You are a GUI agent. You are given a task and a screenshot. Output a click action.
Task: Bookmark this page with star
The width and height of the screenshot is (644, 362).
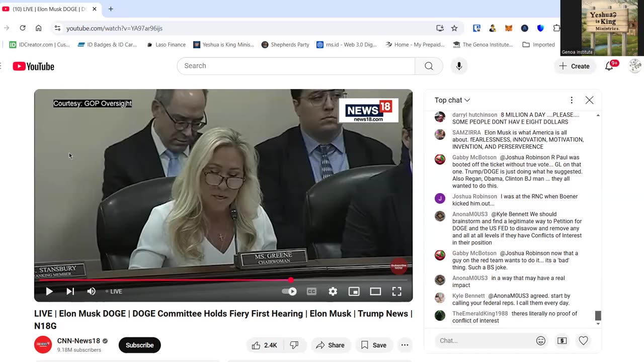pyautogui.click(x=454, y=28)
